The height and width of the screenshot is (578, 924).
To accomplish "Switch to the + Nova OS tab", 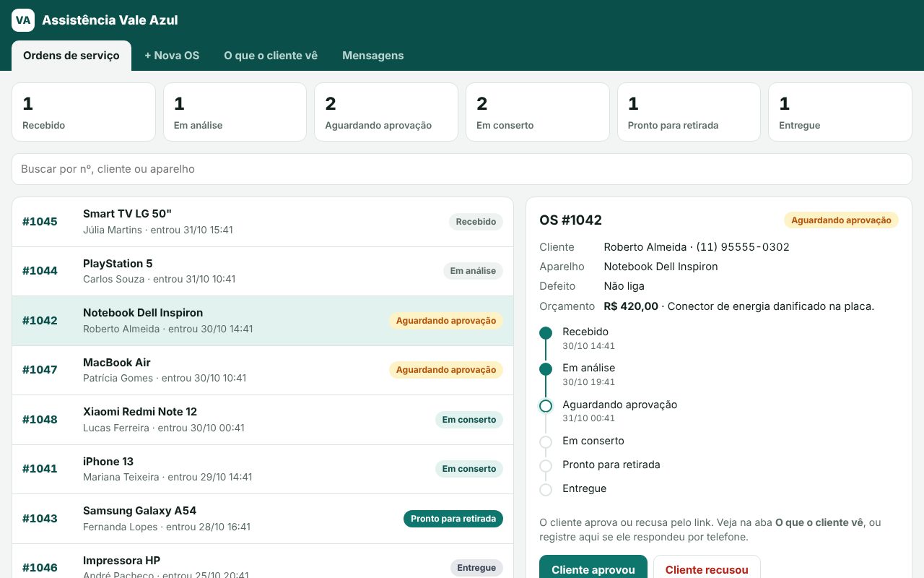I will 172,56.
